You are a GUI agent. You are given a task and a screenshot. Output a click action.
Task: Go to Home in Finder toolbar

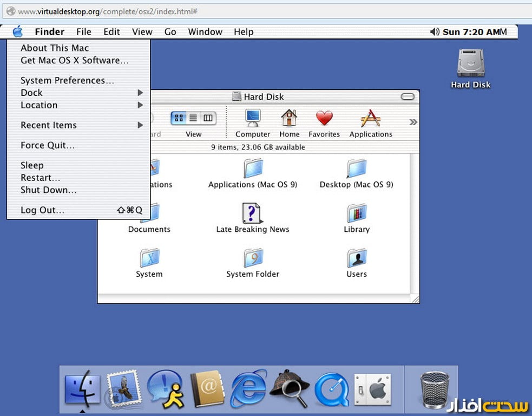tap(289, 118)
